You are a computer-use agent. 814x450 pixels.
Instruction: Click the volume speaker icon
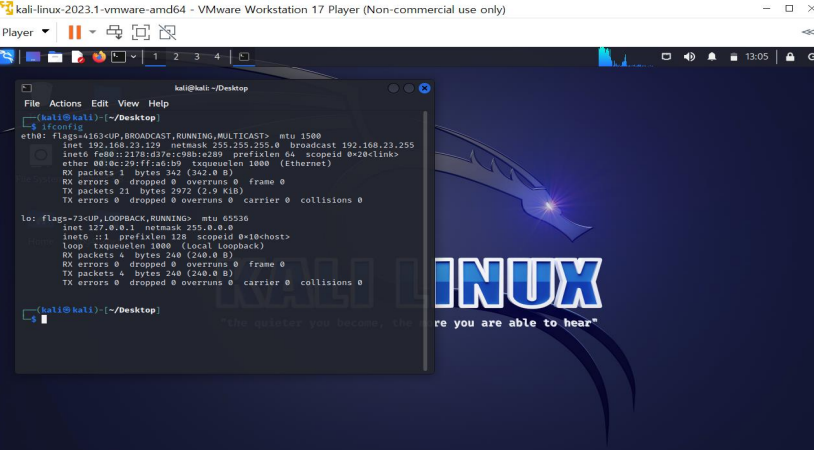click(x=689, y=57)
